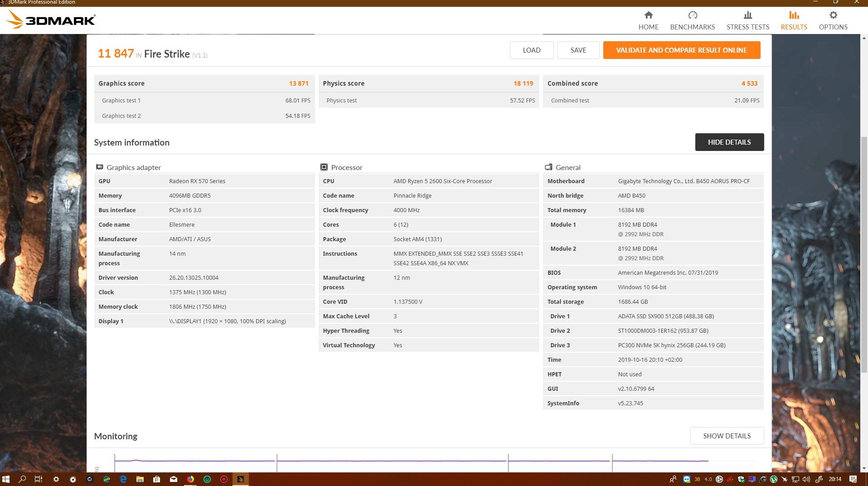The height and width of the screenshot is (486, 868).
Task: Open the Options gear icon
Action: tap(833, 15)
